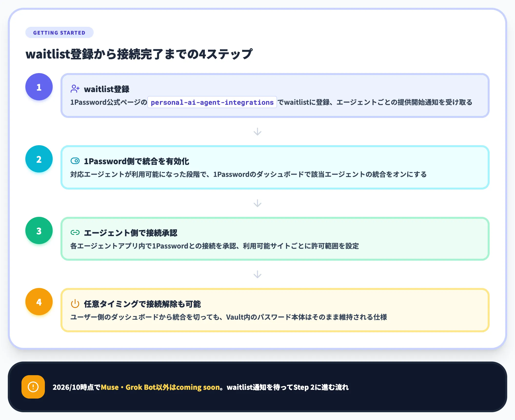Click the heading waitlist登録から接続完了までの4ステップ
Screen dimensions: 515x420
pyautogui.click(x=139, y=54)
